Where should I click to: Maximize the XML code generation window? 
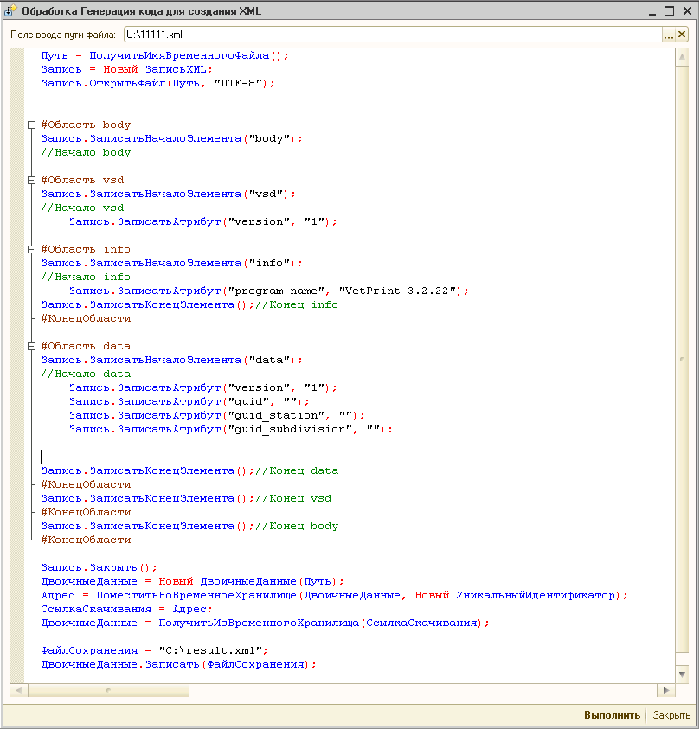tap(669, 11)
